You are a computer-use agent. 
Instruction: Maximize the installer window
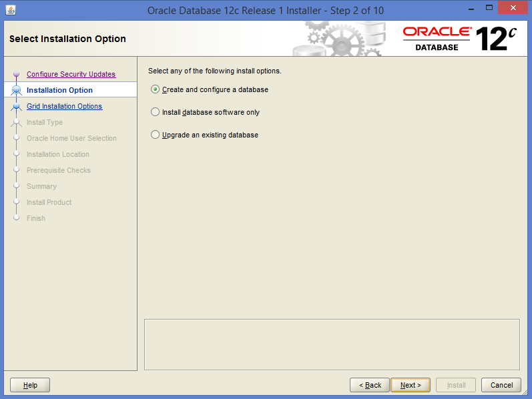tap(489, 8)
